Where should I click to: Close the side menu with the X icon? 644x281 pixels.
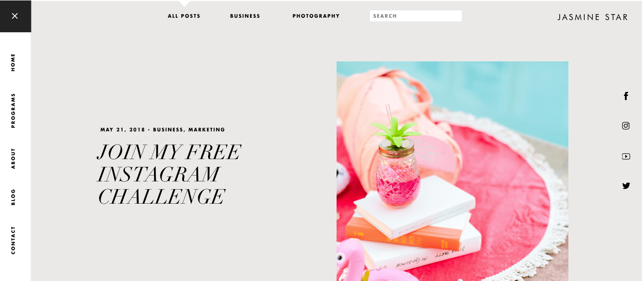pyautogui.click(x=15, y=16)
